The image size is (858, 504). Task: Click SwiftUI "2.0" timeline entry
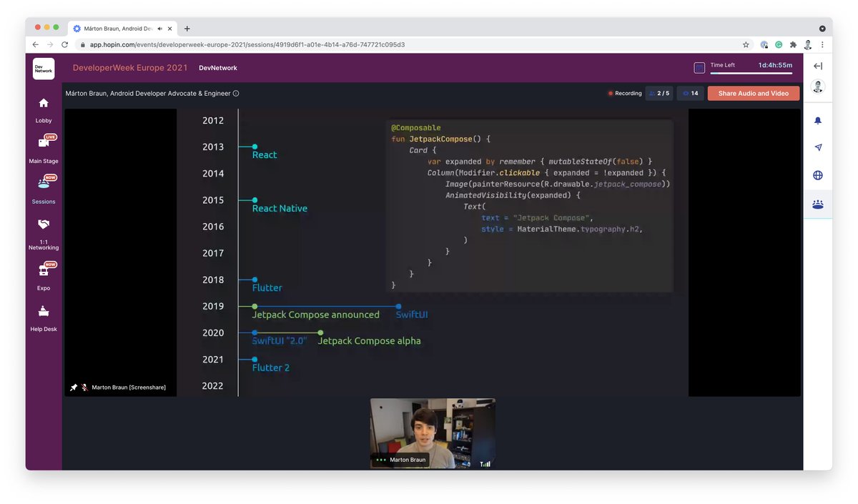click(x=280, y=341)
